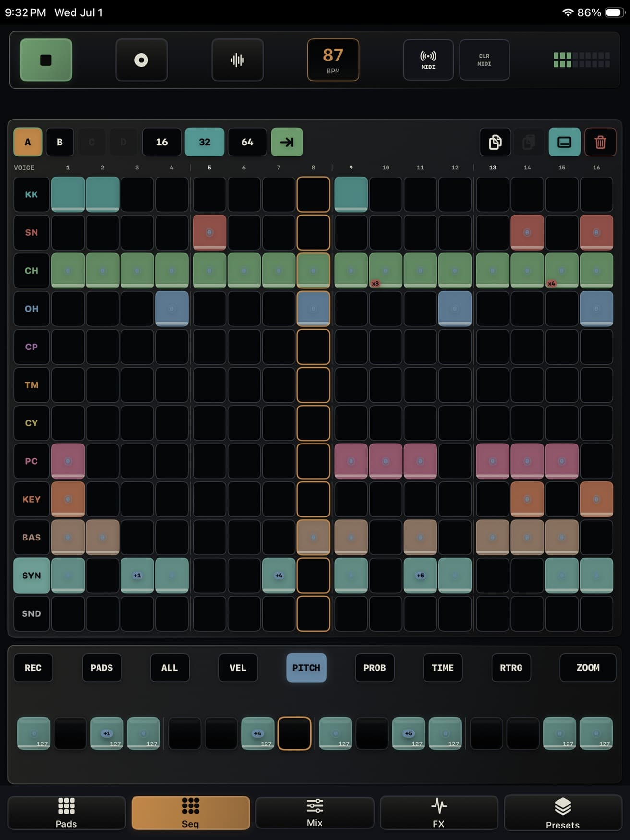The width and height of the screenshot is (630, 840).
Task: Open the FX tab
Action: [x=438, y=813]
